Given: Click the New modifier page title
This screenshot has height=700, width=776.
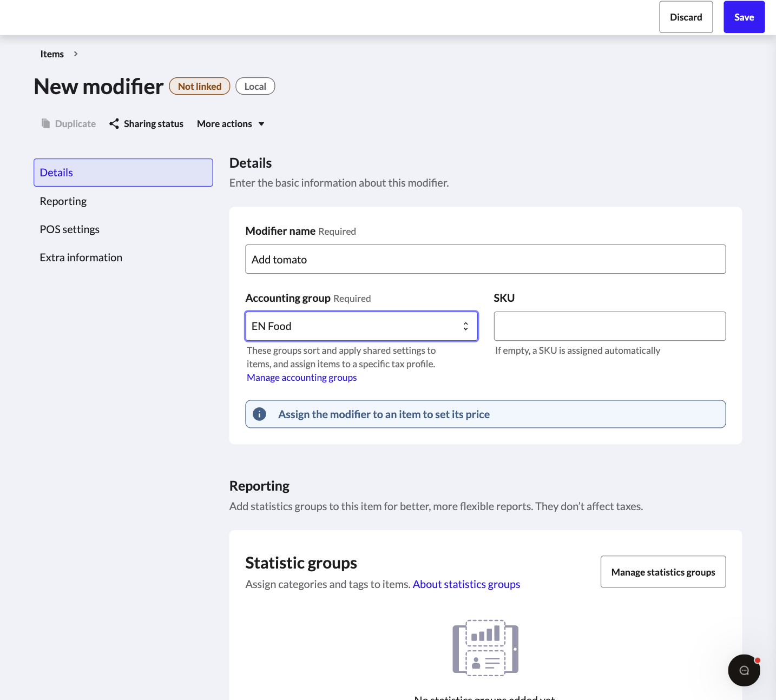Looking at the screenshot, I should tap(98, 87).
